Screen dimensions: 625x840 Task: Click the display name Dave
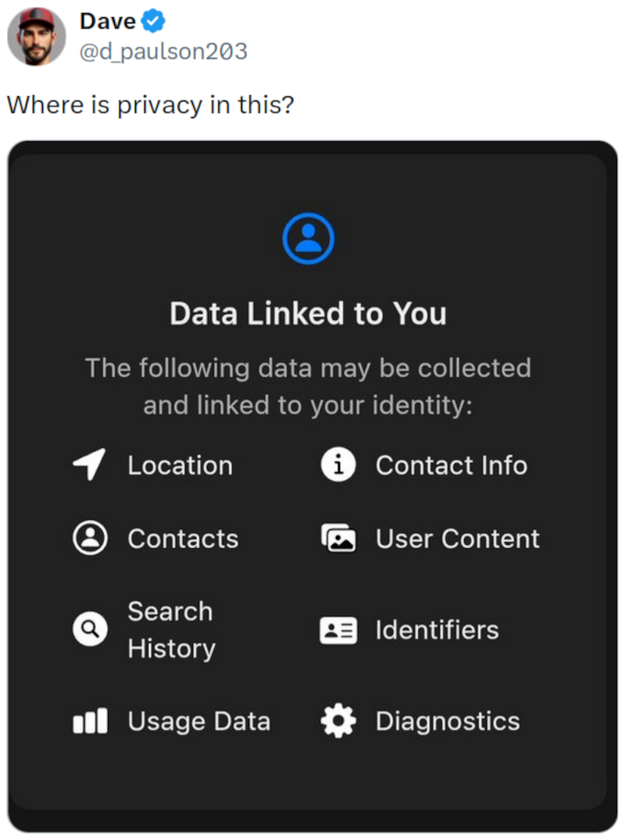(x=108, y=21)
